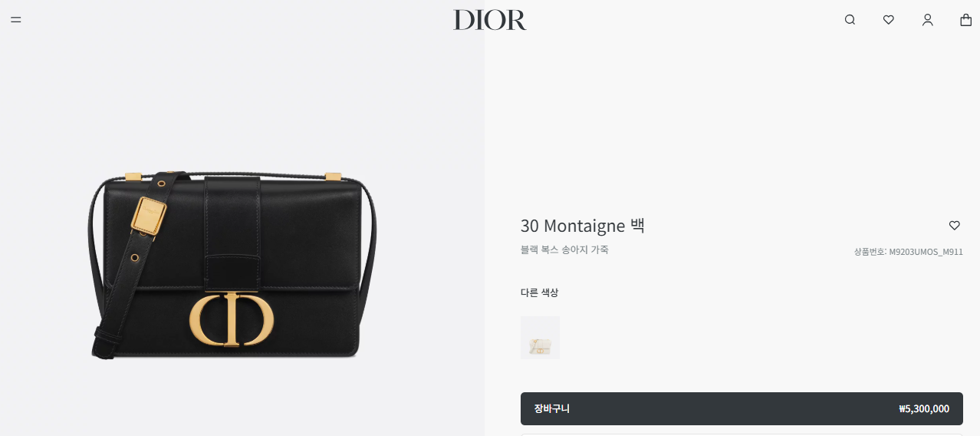This screenshot has height=436, width=980.
Task: Open the search magnifier icon
Action: click(x=850, y=20)
